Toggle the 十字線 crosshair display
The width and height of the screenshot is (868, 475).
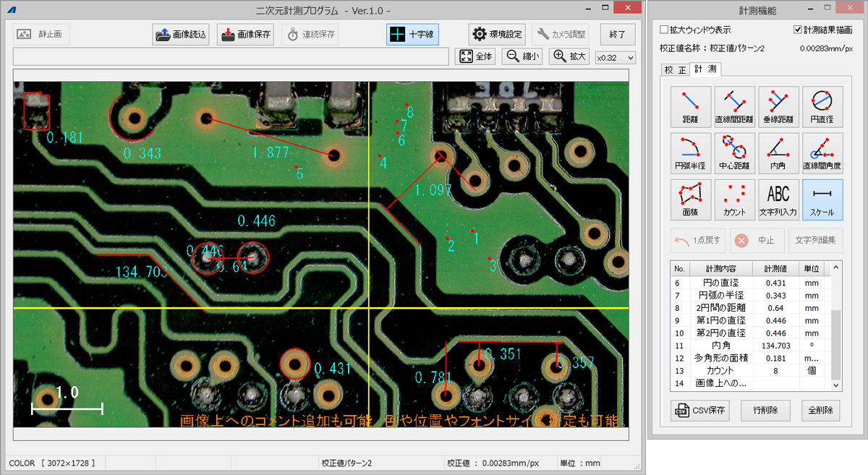[412, 35]
